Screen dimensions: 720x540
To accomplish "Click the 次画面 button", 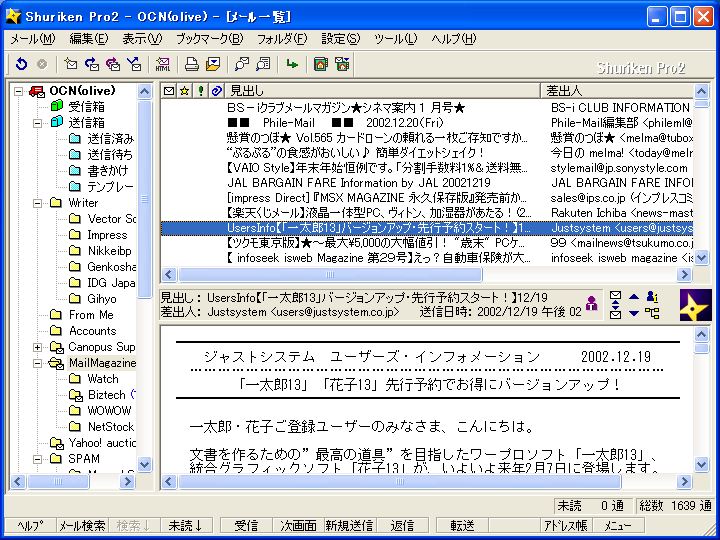I will click(x=298, y=525).
